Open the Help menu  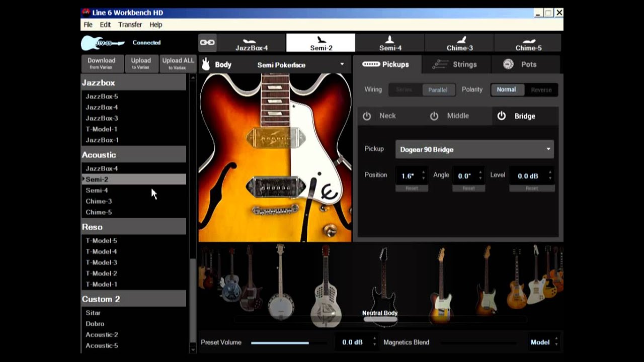click(156, 25)
